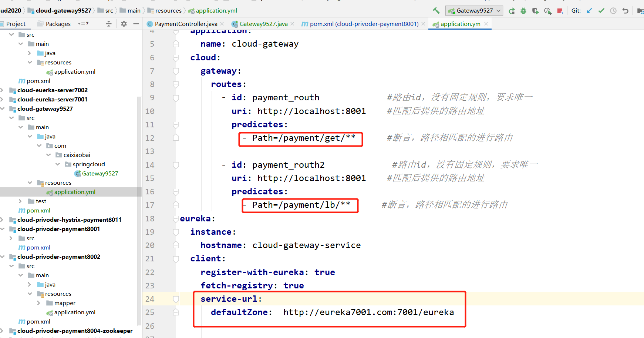Click 'register-with-eureka: true' line
644x338 pixels.
(268, 272)
